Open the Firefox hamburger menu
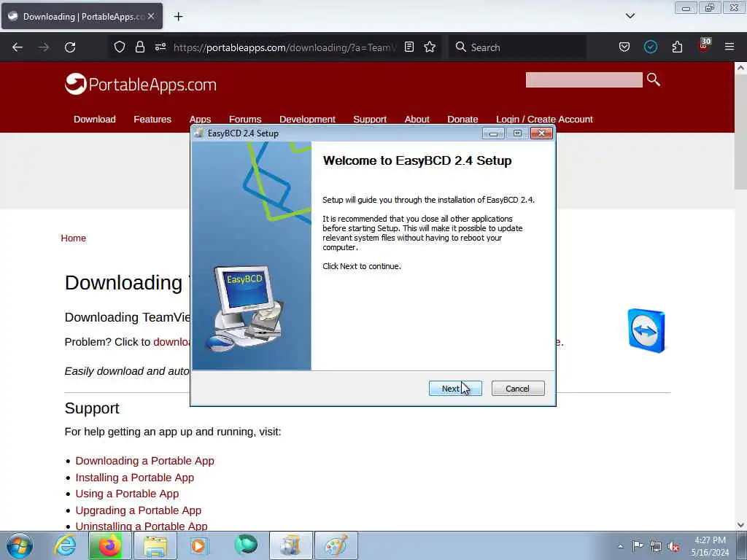Image resolution: width=747 pixels, height=560 pixels. [729, 47]
